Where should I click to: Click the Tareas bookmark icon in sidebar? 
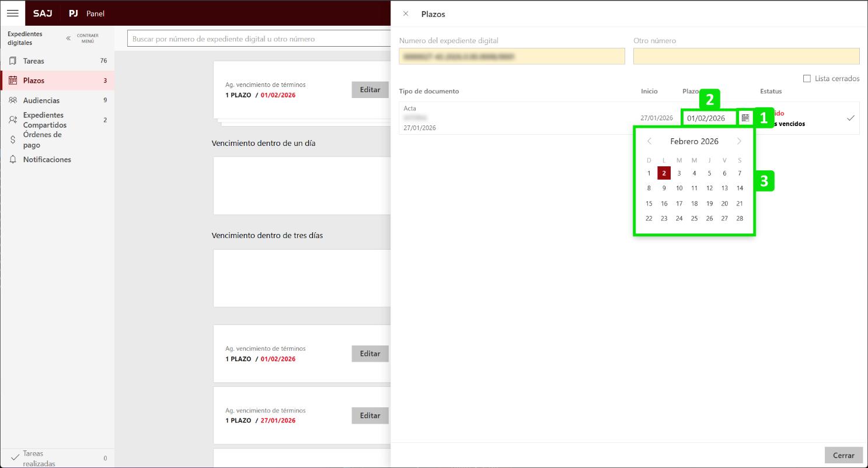click(13, 61)
